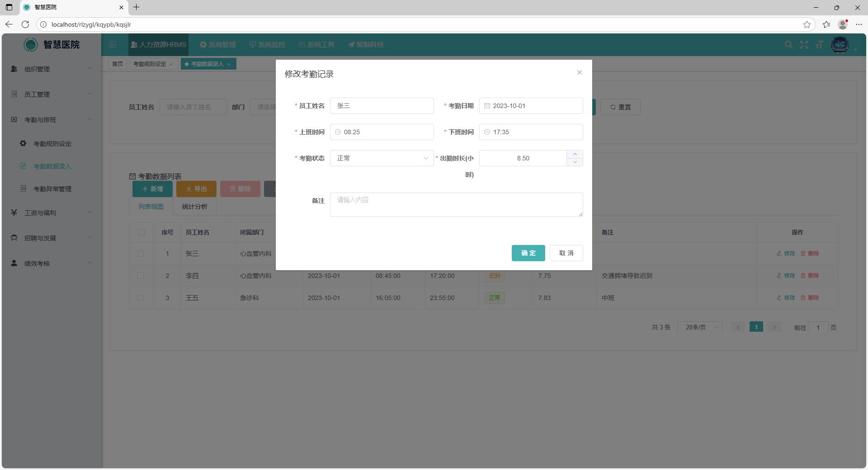Screen dimensions: 868x470
Task: Expand the 工资与福利 sidebar menu
Action: coord(51,213)
